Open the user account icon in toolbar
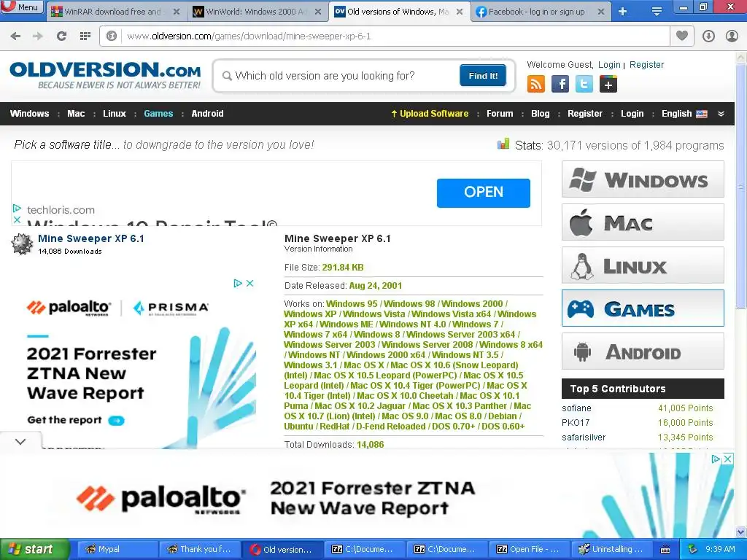The image size is (747, 560). click(x=732, y=36)
